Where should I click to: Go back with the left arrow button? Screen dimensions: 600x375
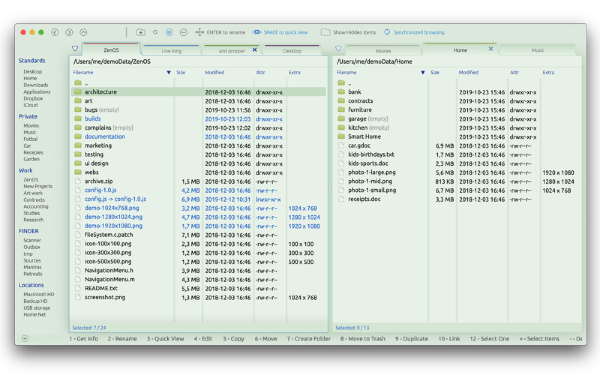55,33
